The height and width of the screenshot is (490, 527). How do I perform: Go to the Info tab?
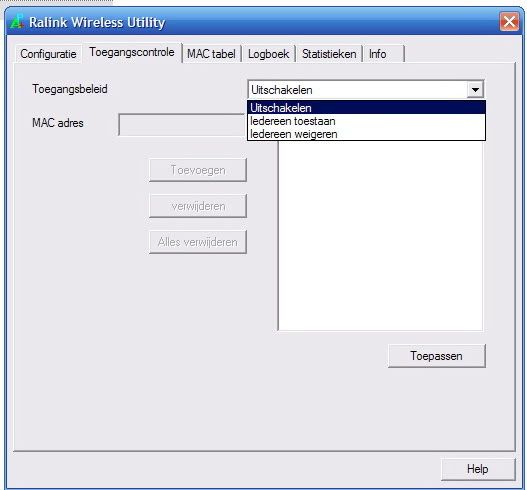pyautogui.click(x=384, y=54)
